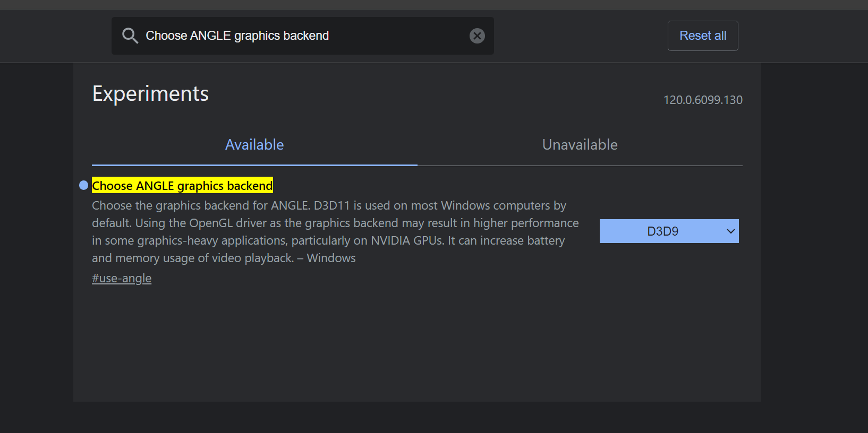868x433 pixels.
Task: Focus the flags search input field
Action: [303, 36]
